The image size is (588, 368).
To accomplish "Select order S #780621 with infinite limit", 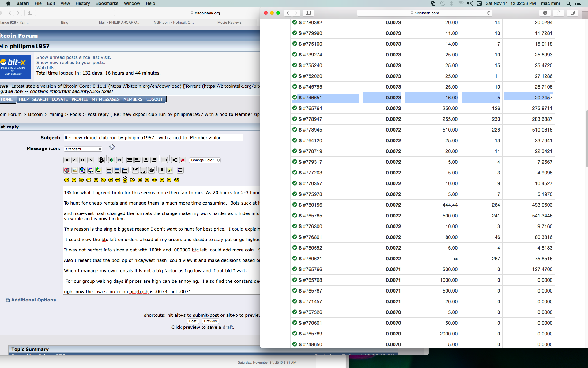I will [423, 259].
